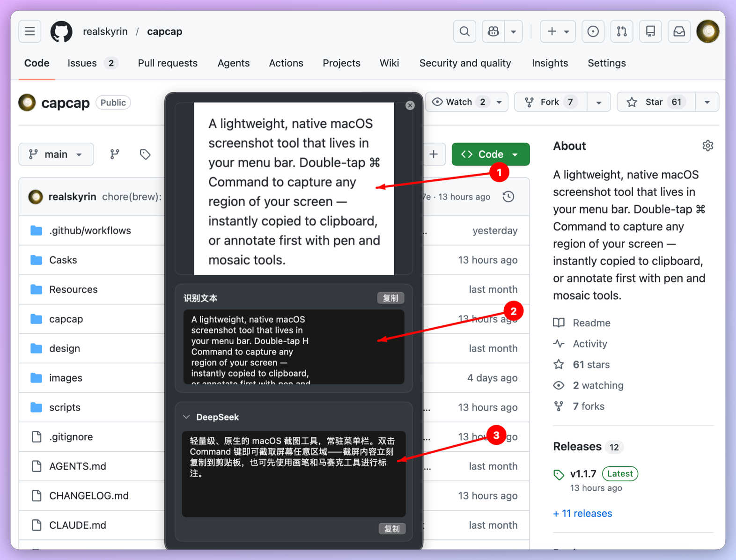Edit About details gear icon
Viewport: 736px width, 560px height.
[708, 146]
